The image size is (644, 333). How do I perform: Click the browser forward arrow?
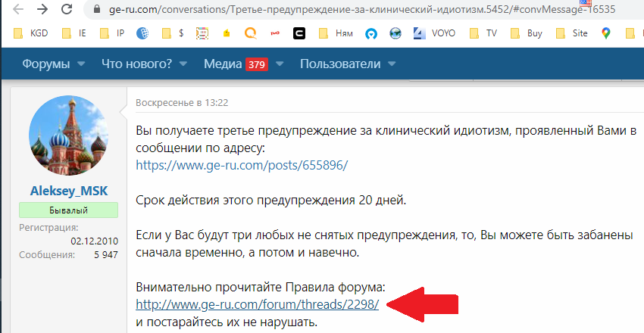[42, 10]
